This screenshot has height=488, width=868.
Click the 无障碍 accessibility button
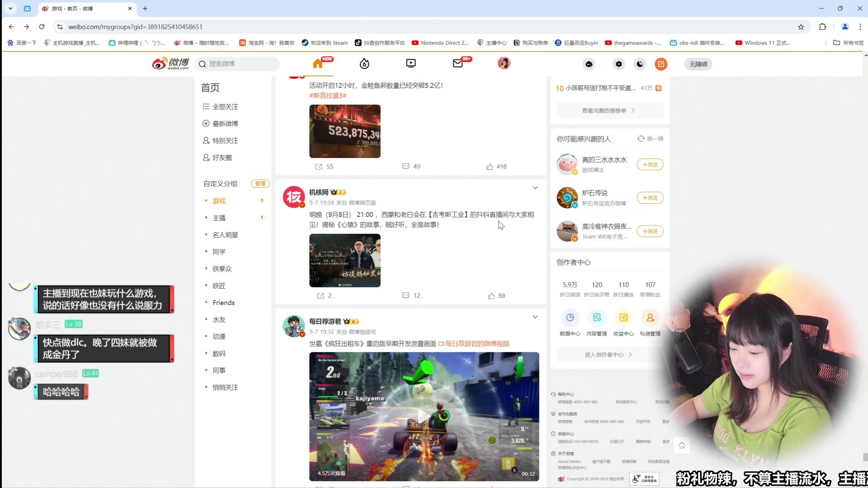698,64
